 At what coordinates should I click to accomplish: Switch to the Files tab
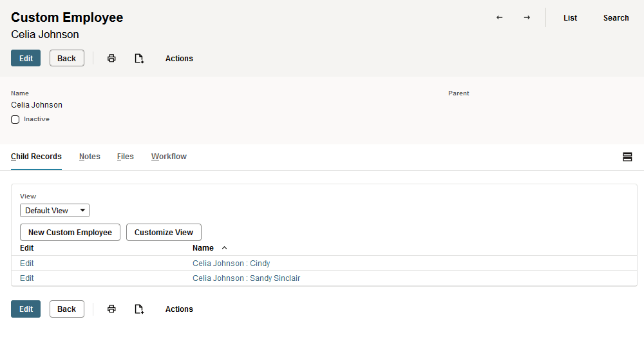(126, 157)
